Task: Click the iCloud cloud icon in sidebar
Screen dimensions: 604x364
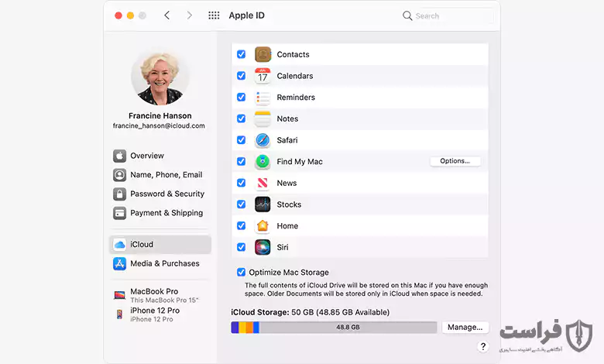Action: 119,245
